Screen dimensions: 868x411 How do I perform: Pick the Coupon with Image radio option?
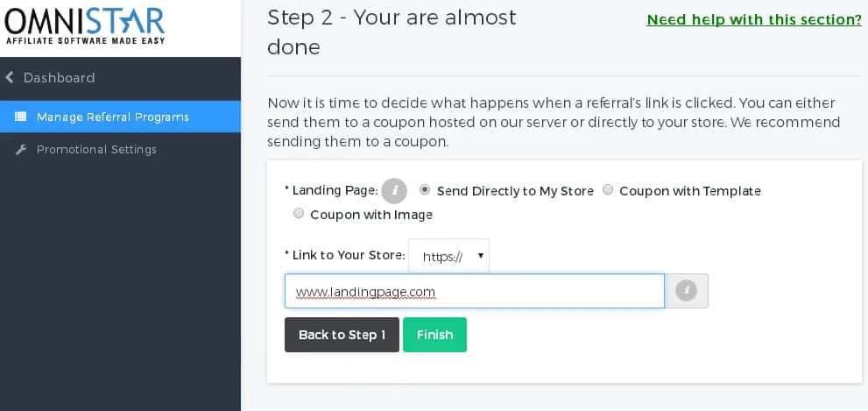click(x=299, y=214)
